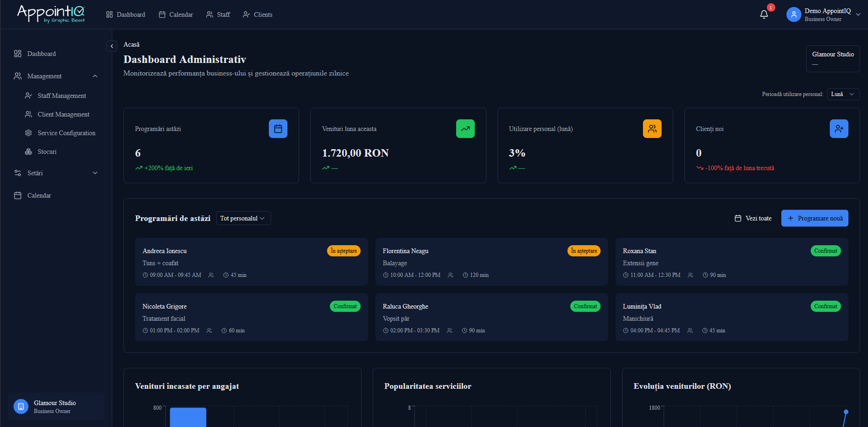Open Staff in top navigation
Screen dimensions: 868x427
tap(218, 14)
